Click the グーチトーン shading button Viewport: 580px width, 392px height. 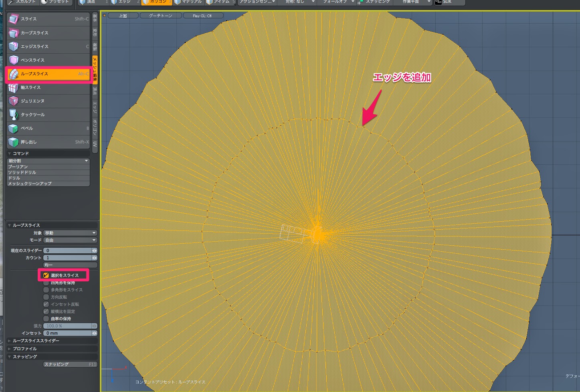point(161,16)
